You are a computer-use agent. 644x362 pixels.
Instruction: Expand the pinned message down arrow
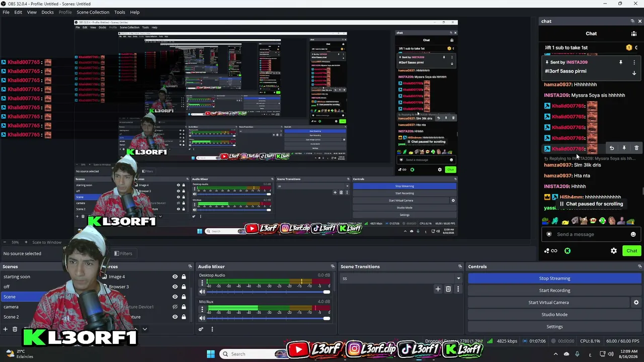[x=634, y=73]
